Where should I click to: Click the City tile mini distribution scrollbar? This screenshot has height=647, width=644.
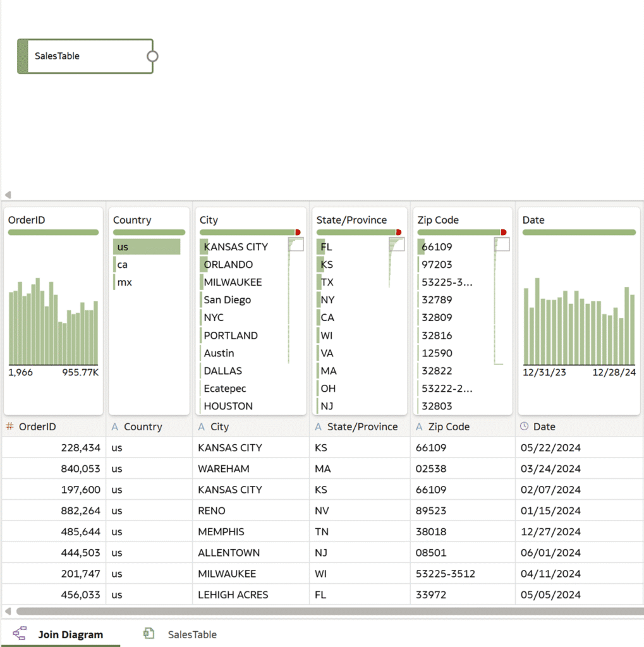(x=296, y=300)
